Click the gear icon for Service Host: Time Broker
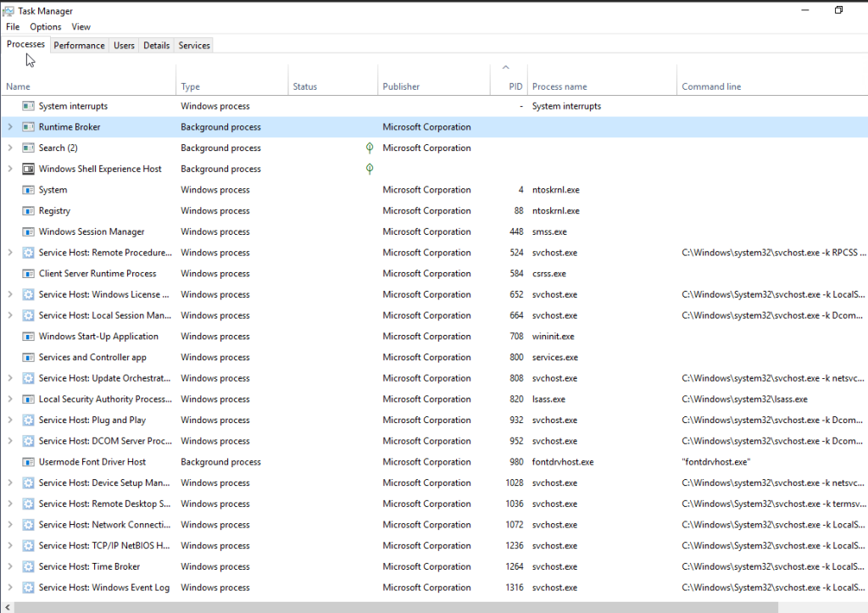The height and width of the screenshot is (613, 868). click(28, 567)
